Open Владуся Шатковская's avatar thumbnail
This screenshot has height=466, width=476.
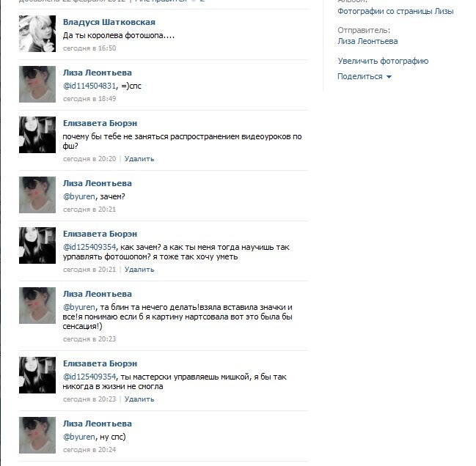pyautogui.click(x=37, y=34)
